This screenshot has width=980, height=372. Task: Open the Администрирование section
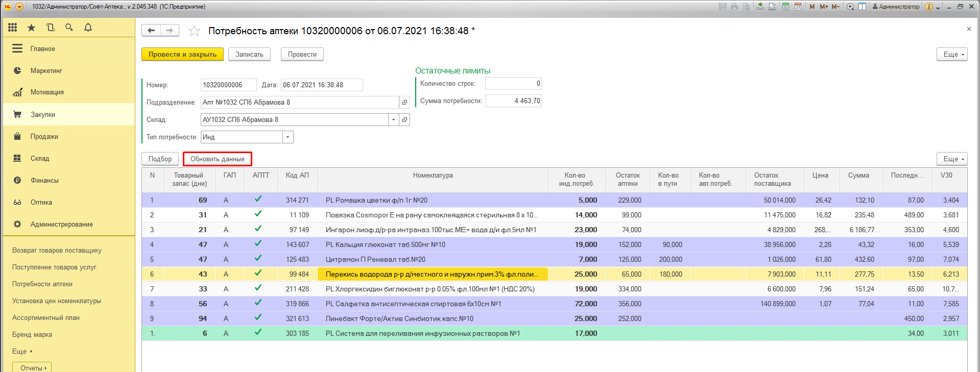click(x=61, y=225)
